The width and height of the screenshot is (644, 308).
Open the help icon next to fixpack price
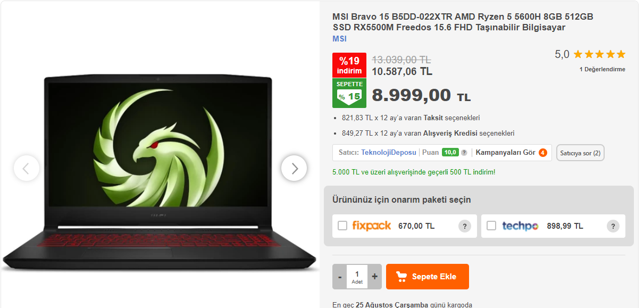point(465,226)
